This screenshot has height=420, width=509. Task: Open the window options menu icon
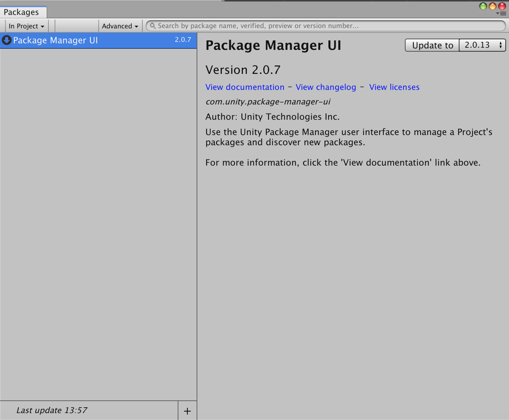[502, 13]
